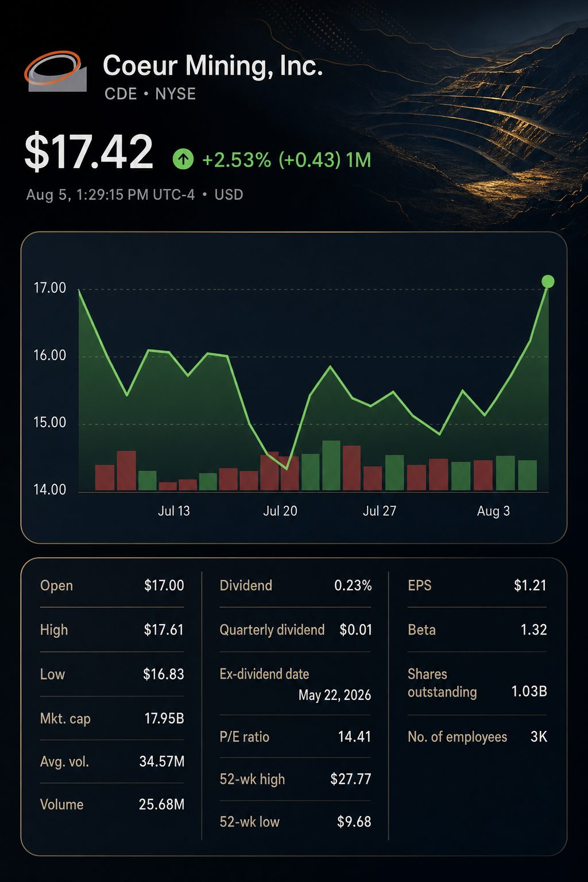Viewport: 588px width, 882px height.
Task: Click the $1.21 EPS value
Action: 530,586
